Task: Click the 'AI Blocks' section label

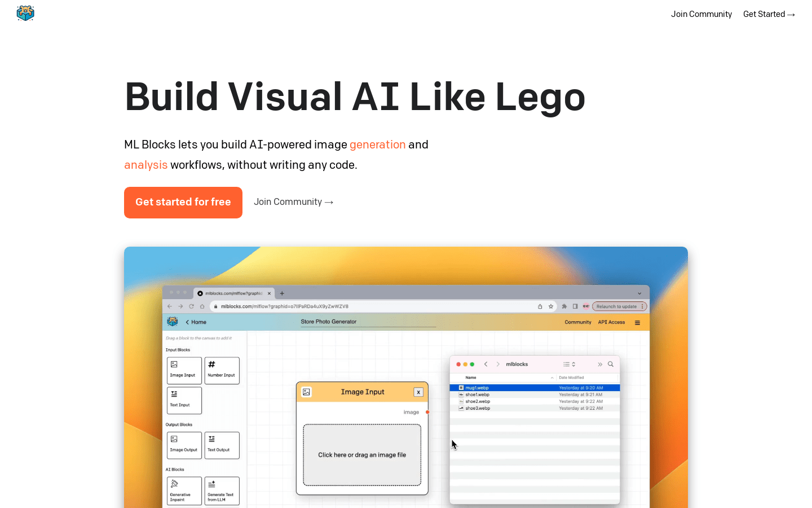Action: pyautogui.click(x=175, y=470)
